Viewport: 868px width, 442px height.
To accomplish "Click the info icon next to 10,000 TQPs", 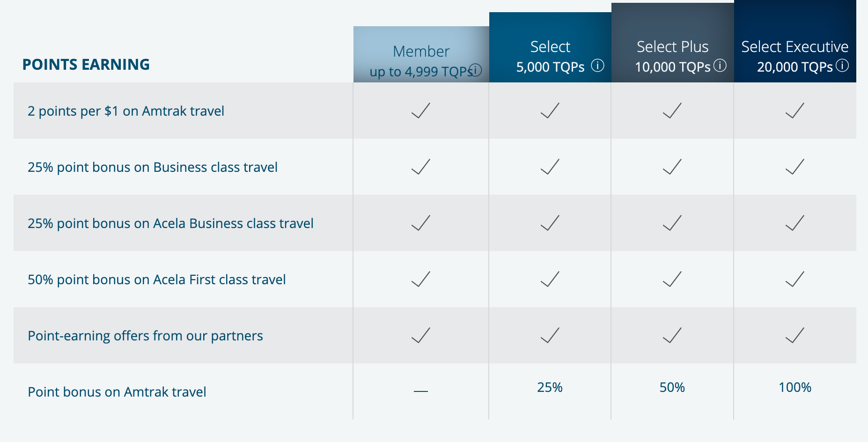I will (720, 66).
